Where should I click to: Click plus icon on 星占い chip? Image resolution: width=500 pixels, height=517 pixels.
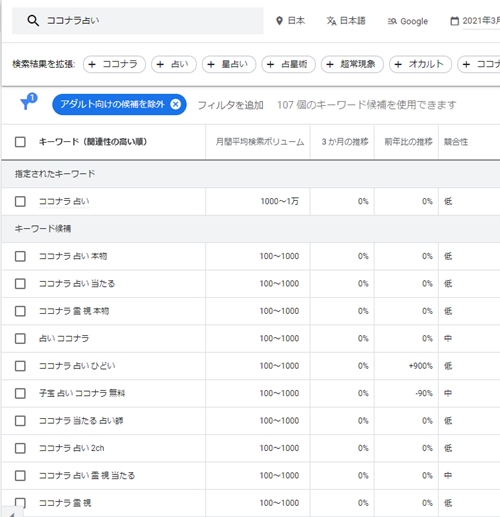point(211,64)
